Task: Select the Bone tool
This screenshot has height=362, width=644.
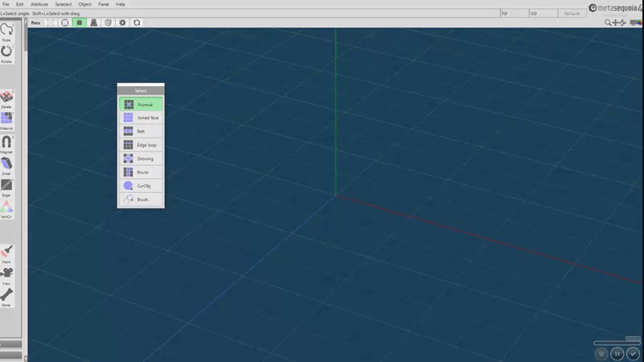Action: pos(6,298)
